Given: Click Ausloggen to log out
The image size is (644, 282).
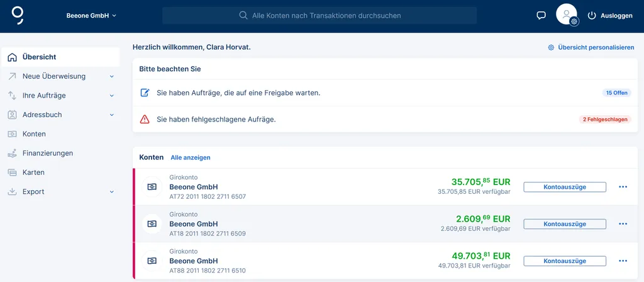Looking at the screenshot, I should [x=616, y=16].
